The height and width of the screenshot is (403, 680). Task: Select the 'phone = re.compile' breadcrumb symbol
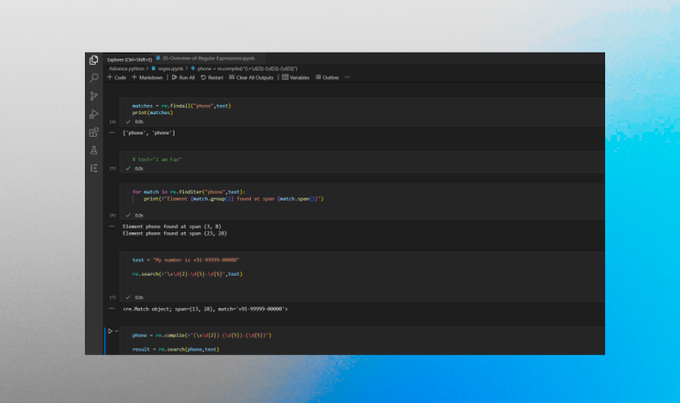(x=244, y=69)
